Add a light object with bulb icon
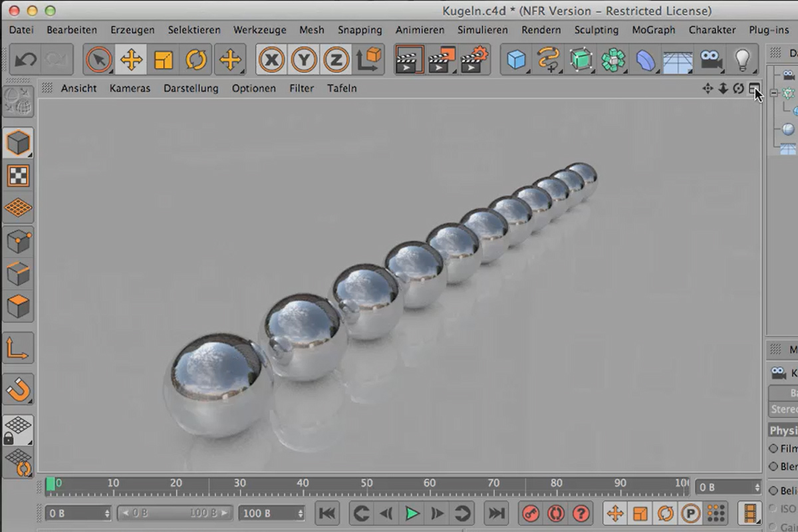 click(x=743, y=60)
